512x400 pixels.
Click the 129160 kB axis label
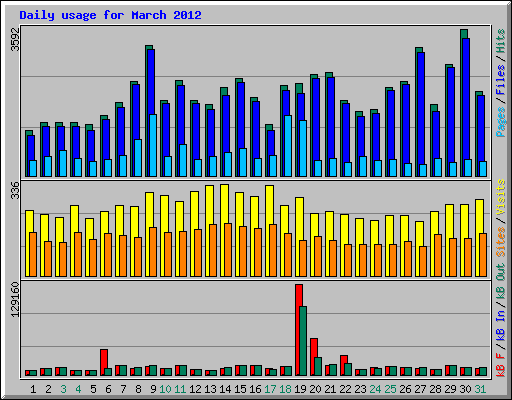coord(15,299)
